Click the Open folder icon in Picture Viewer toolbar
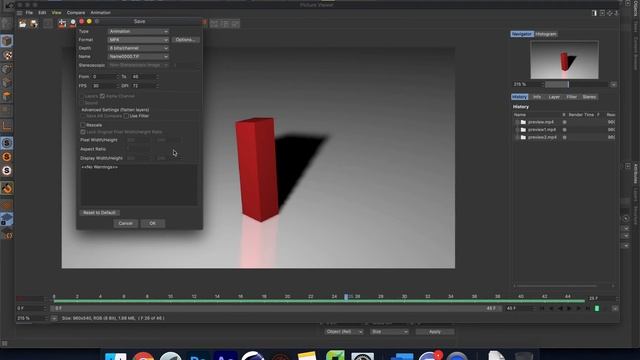The width and height of the screenshot is (640, 360). pyautogui.click(x=22, y=24)
